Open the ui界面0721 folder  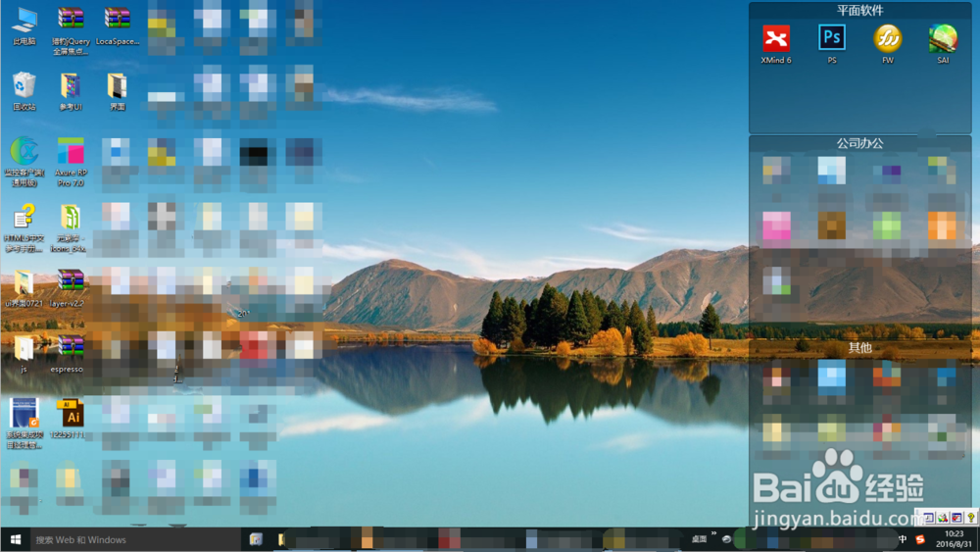[24, 288]
